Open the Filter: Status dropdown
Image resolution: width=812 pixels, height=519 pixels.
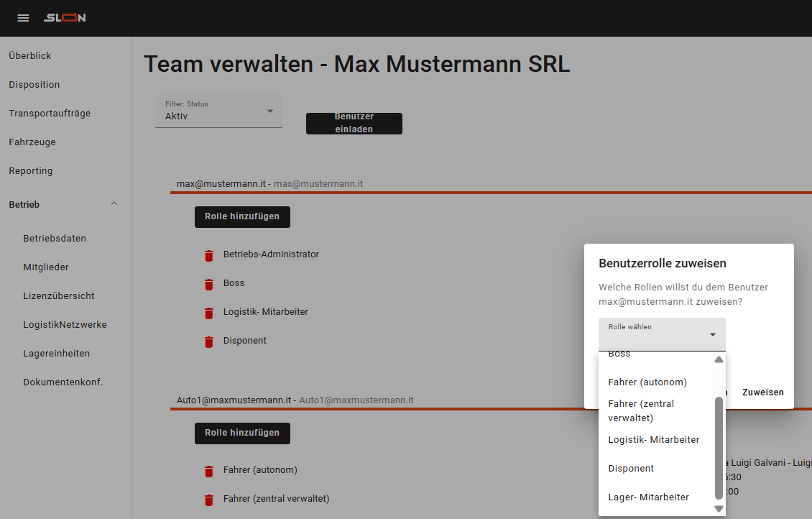pos(218,111)
